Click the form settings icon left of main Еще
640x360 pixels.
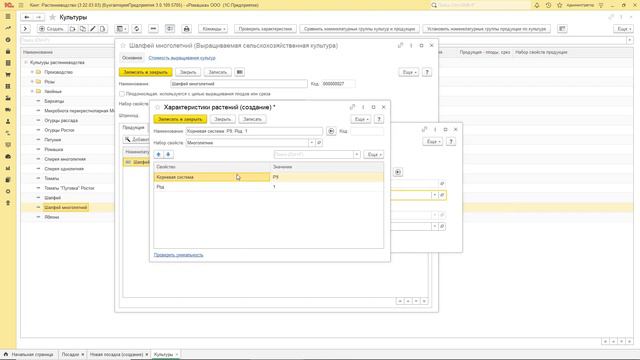pos(562,29)
